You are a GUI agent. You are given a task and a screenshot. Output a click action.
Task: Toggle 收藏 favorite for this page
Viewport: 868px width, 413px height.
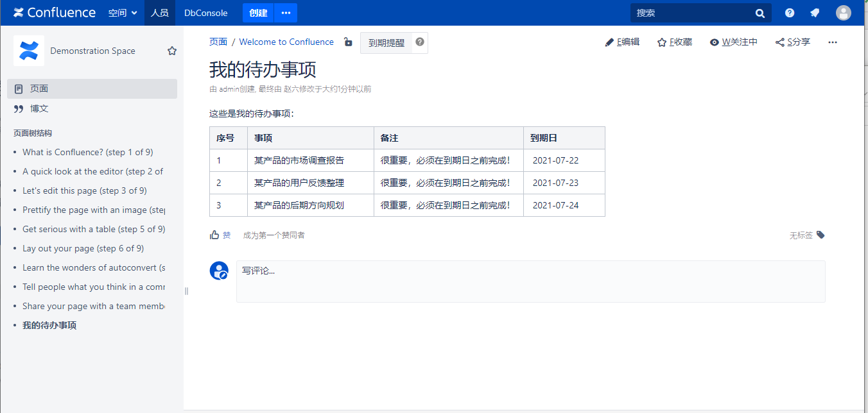click(674, 42)
